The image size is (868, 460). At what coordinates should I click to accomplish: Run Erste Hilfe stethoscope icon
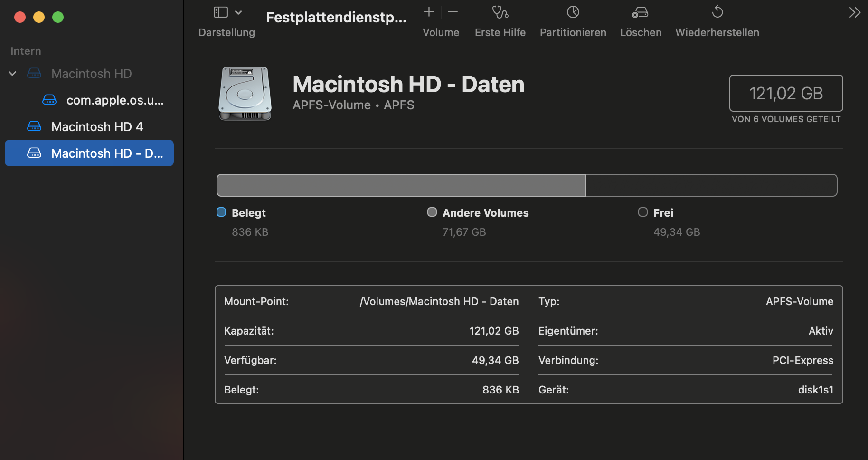500,12
